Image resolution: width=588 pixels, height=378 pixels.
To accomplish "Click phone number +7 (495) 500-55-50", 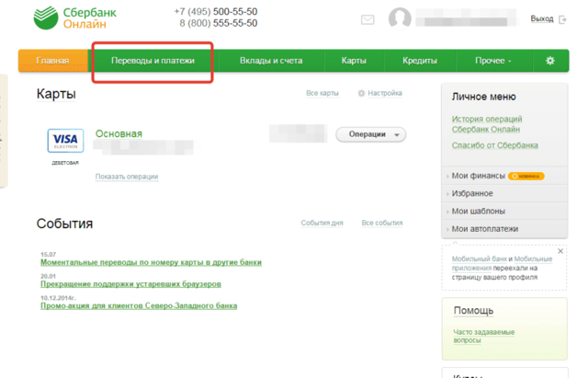I will pos(216,12).
